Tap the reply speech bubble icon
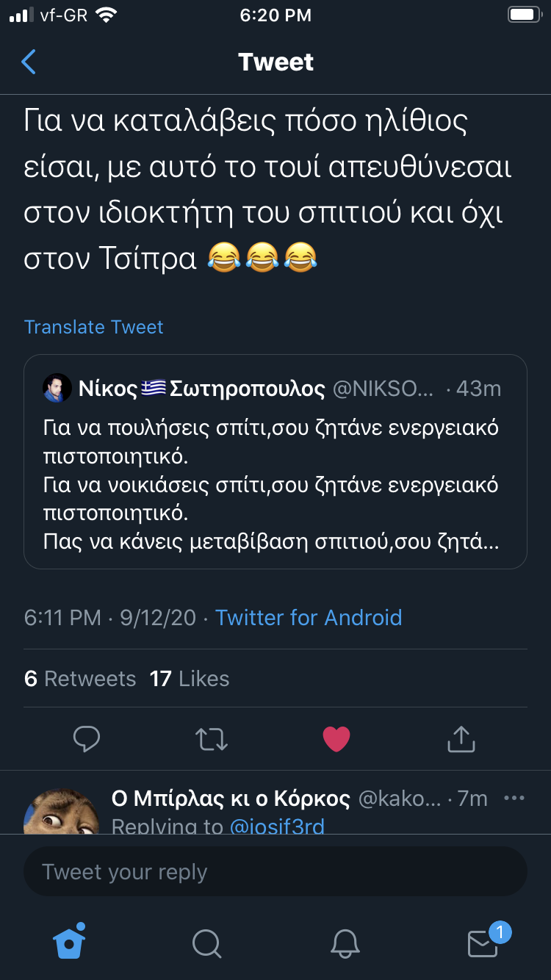Screen dimensions: 551x980 coord(87,739)
